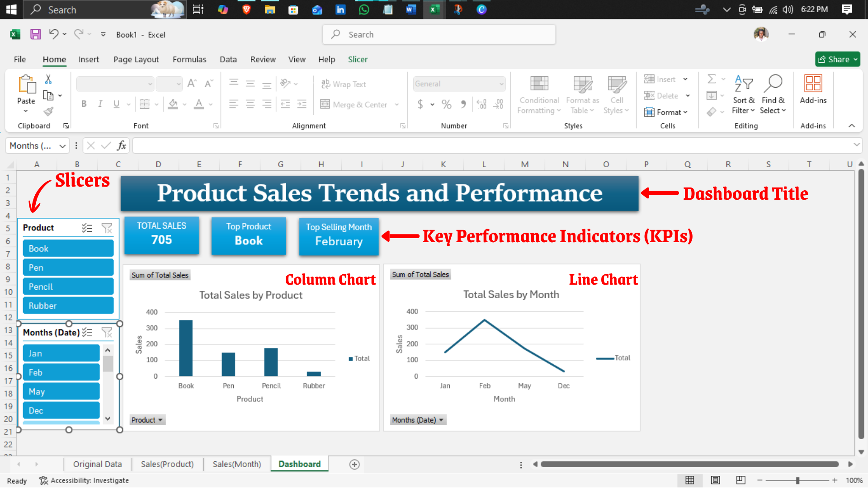868x488 pixels.
Task: Select the Pencil slicer button
Action: 68,287
